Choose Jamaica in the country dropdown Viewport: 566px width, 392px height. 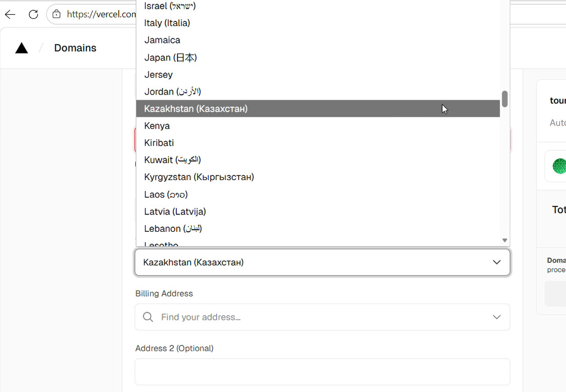(x=318, y=40)
